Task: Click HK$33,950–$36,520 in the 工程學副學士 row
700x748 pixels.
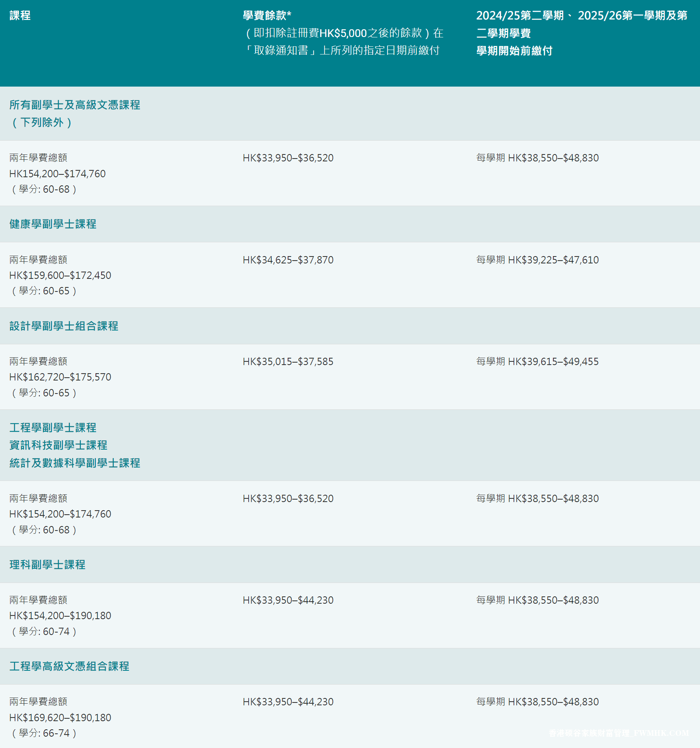Action: click(288, 498)
